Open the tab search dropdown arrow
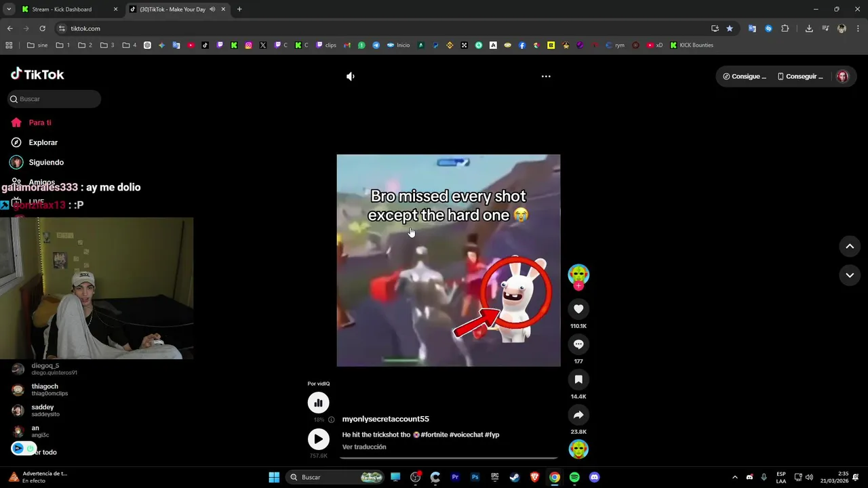 pos(9,9)
